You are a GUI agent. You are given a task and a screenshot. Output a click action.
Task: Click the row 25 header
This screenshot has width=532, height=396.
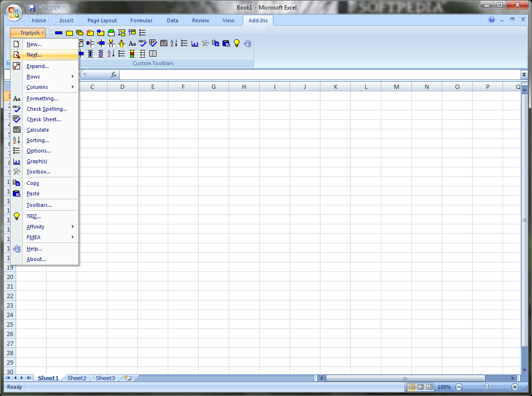click(10, 324)
